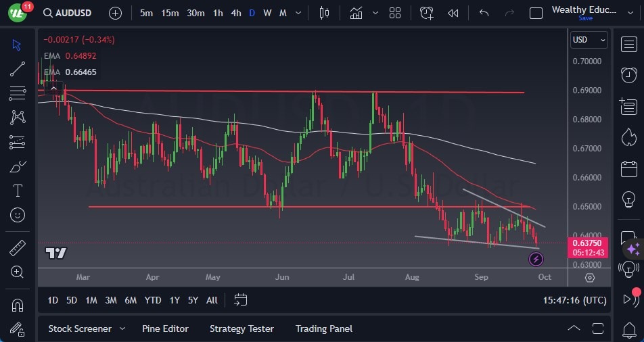Open the Watchlist panel icon
644x342 pixels.
(628, 43)
